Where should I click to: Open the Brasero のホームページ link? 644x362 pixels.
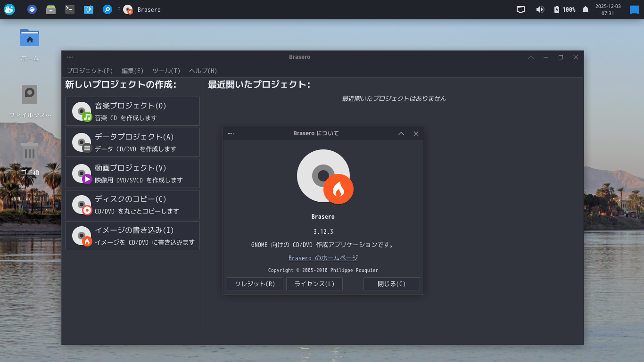pos(323,258)
